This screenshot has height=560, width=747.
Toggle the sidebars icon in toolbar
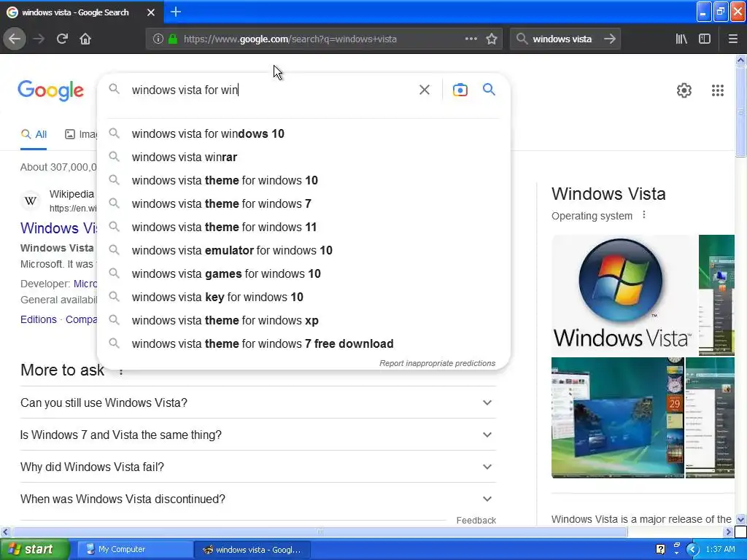(705, 39)
